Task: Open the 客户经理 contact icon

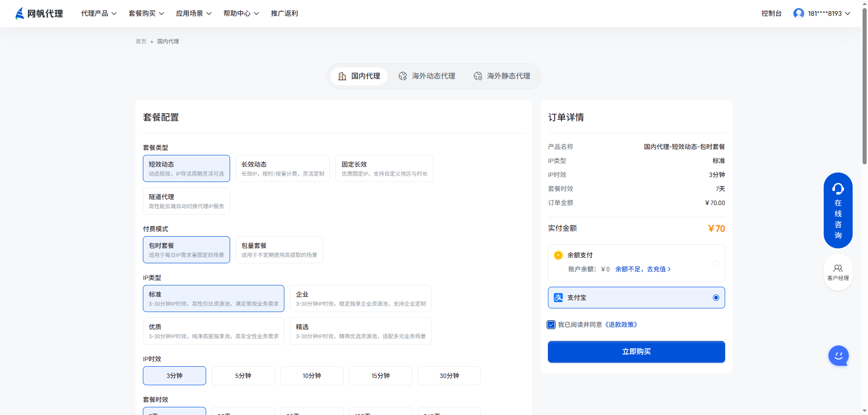Action: 838,273
